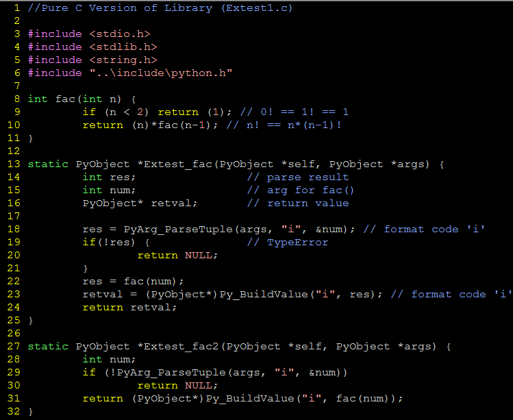Click comment "// TypeError"

[288, 243]
